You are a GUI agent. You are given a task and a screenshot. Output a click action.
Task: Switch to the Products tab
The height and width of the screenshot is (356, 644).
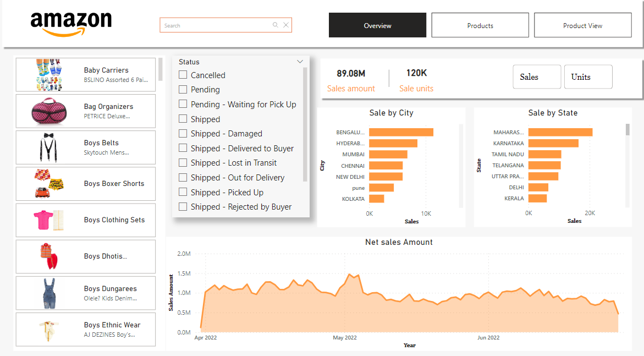(480, 25)
